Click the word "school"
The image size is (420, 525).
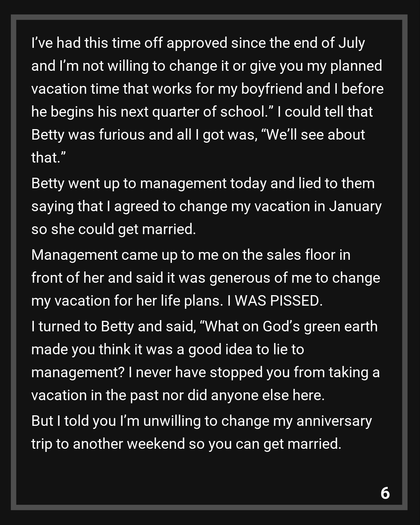243,112
